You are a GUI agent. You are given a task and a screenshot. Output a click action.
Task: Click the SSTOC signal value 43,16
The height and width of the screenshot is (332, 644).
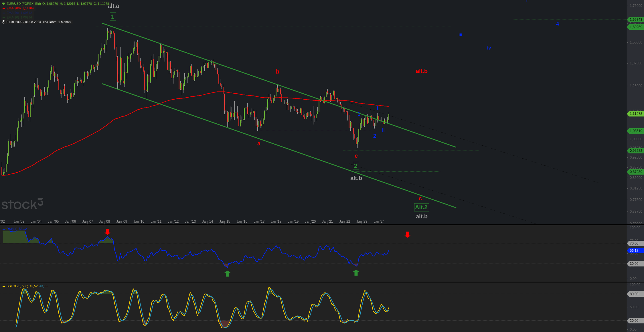click(x=43, y=286)
